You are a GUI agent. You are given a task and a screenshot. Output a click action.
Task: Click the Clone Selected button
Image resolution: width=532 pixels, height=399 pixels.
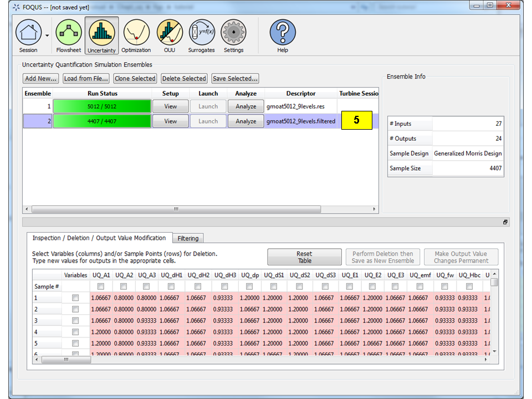point(135,78)
